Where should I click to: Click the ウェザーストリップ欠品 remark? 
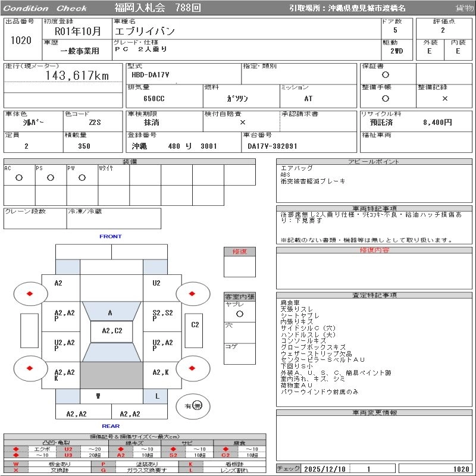(316, 353)
